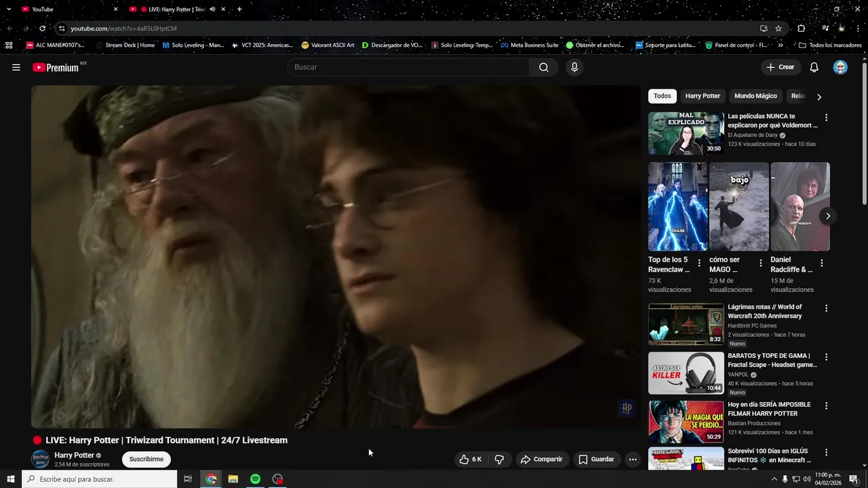Show hidden system tray icons

tap(774, 479)
